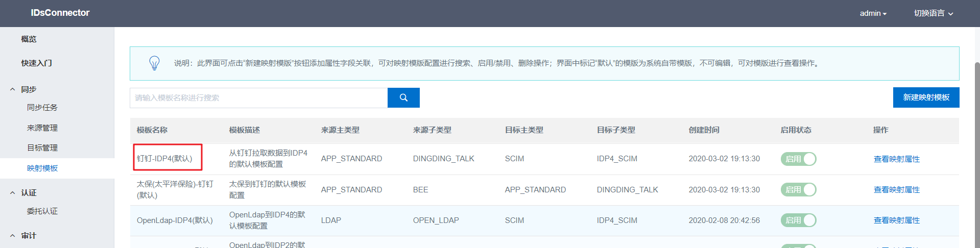Click the 新建映射模板 button
Image resolution: width=980 pixels, height=248 pixels.
926,97
